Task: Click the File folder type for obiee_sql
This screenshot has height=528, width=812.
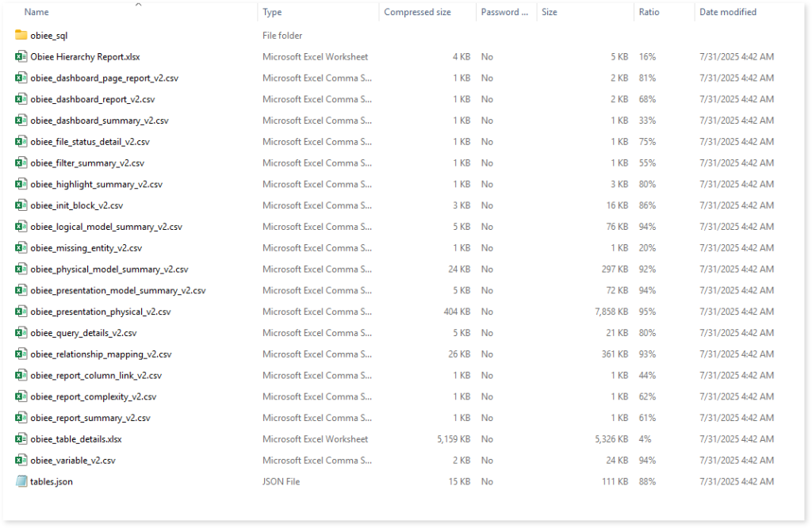Action: click(x=282, y=36)
